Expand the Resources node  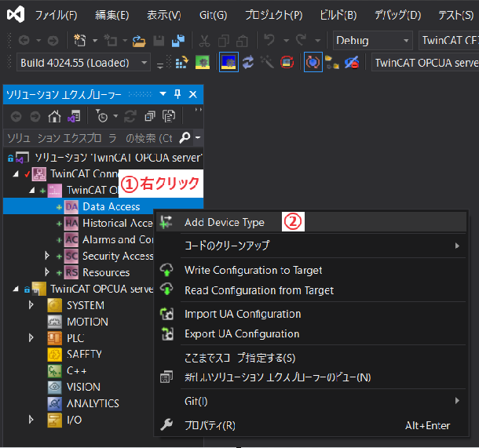pos(47,272)
